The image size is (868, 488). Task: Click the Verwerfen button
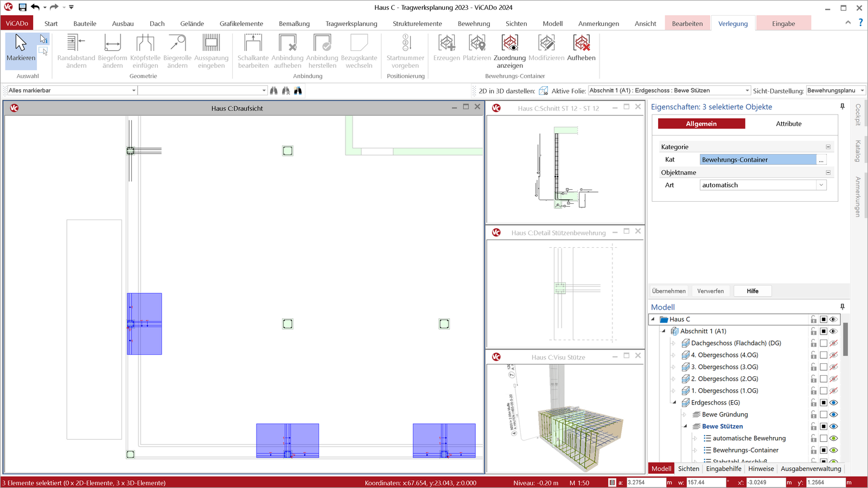710,291
